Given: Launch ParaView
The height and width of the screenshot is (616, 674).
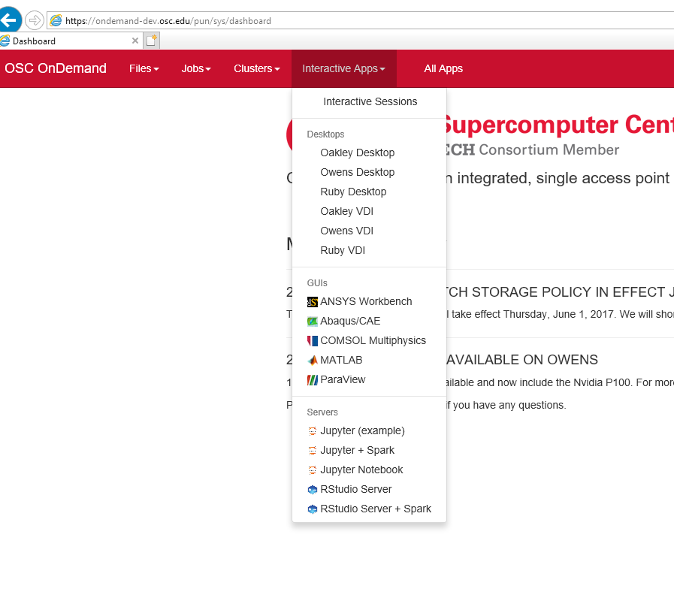Looking at the screenshot, I should (x=341, y=379).
